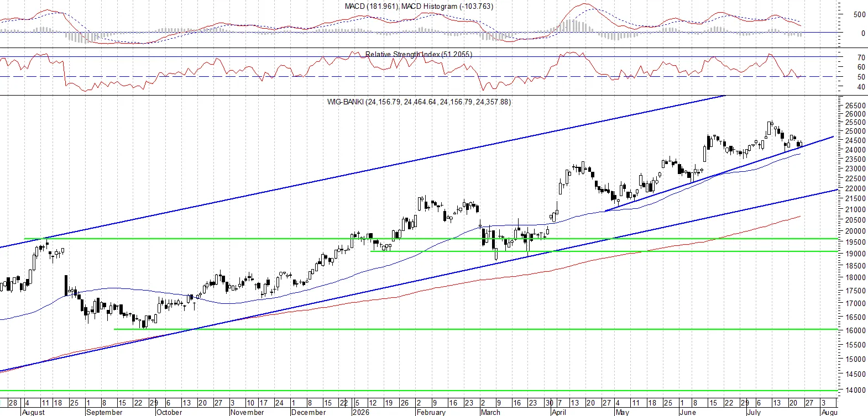The width and height of the screenshot is (868, 416).
Task: Click the 500 value on MACD axis
Action: pos(860,15)
